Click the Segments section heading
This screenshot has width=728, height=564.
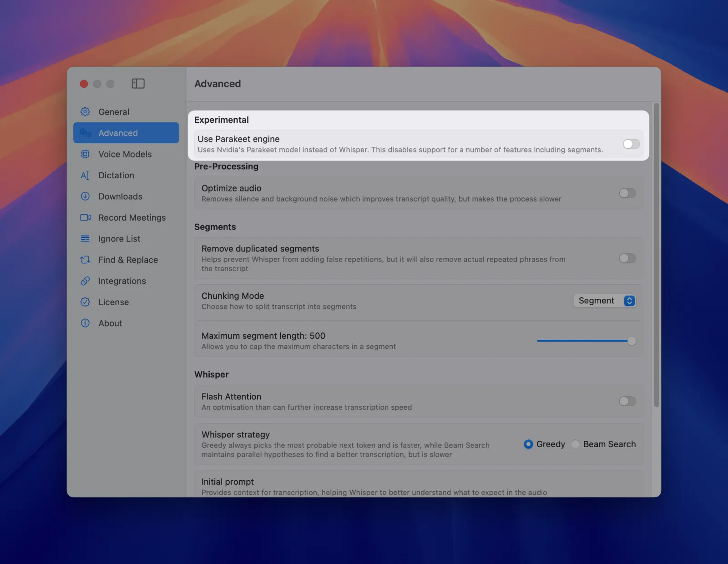coord(215,227)
